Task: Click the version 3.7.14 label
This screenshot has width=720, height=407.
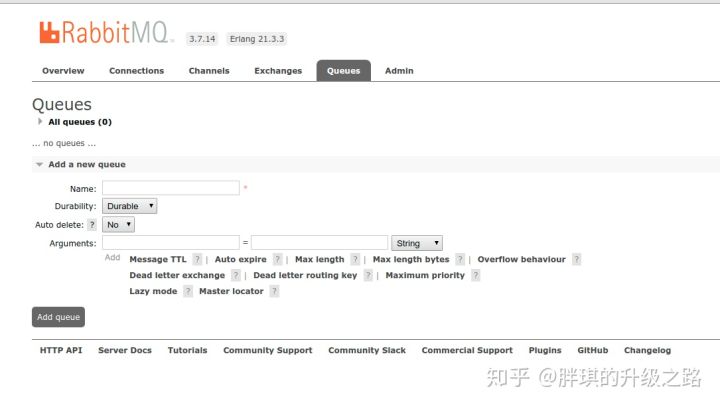Action: tap(202, 39)
